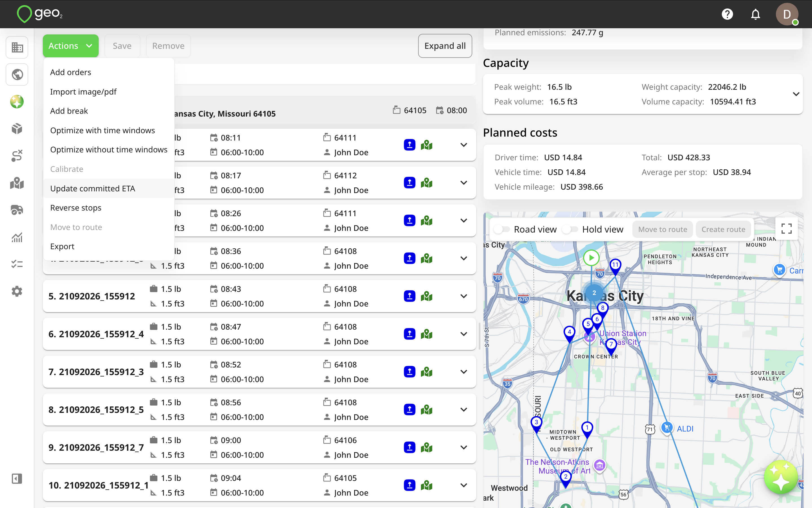Open the help question mark icon
The width and height of the screenshot is (812, 508).
click(727, 14)
